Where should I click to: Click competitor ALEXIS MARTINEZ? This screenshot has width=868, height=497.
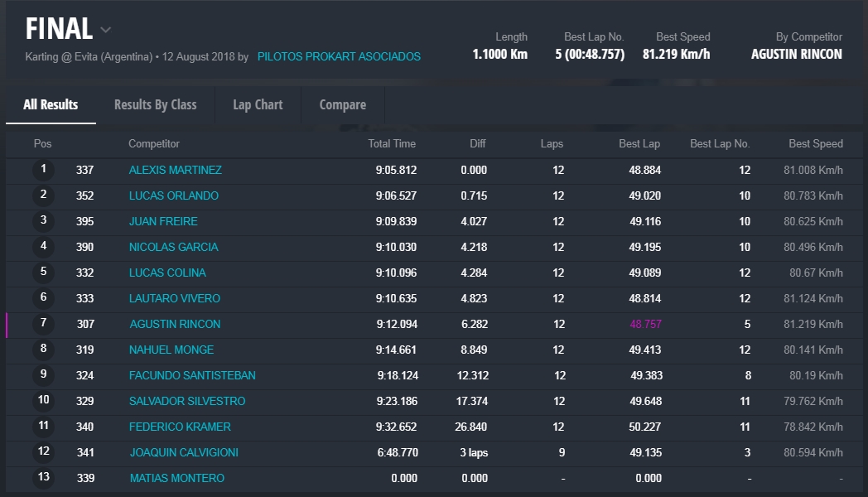175,171
